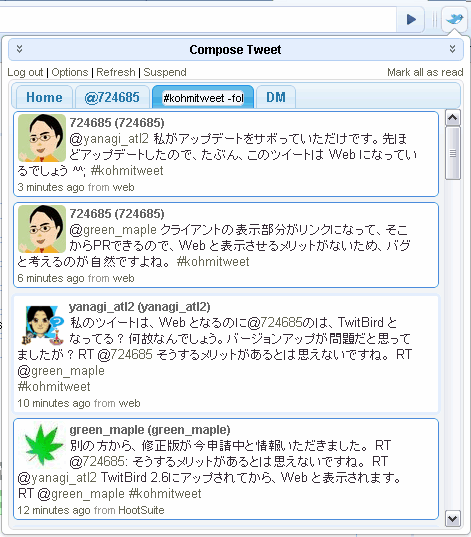Click scrollbar down arrow

tap(453, 518)
